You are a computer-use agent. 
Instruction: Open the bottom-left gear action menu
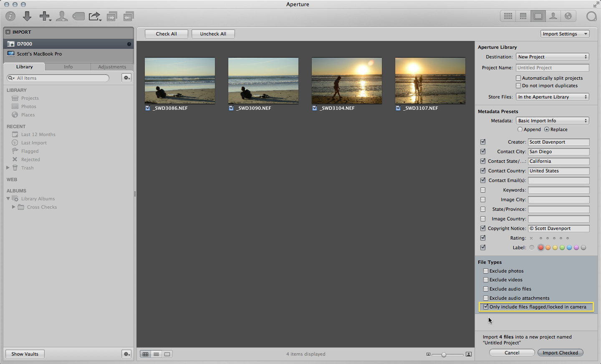coord(126,354)
